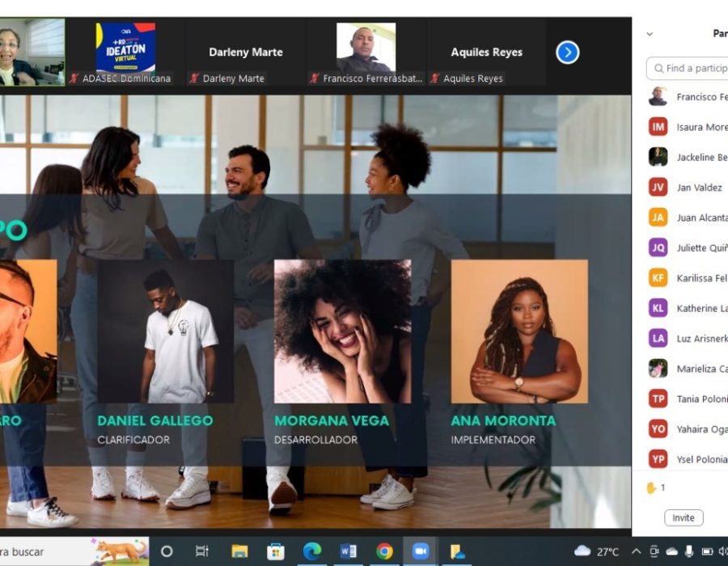The height and width of the screenshot is (566, 728).
Task: Unmute Darleny Marte via her mic icon
Action: click(195, 79)
